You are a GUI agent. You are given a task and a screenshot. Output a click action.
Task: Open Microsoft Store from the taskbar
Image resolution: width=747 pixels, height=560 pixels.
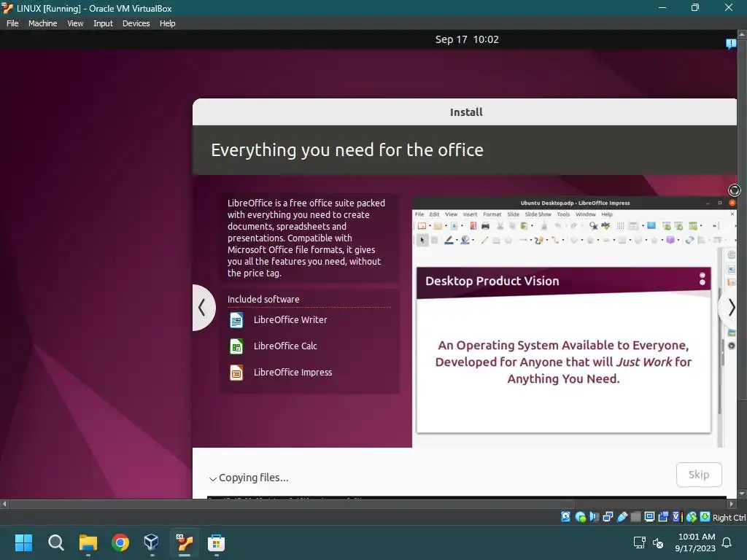click(x=216, y=542)
